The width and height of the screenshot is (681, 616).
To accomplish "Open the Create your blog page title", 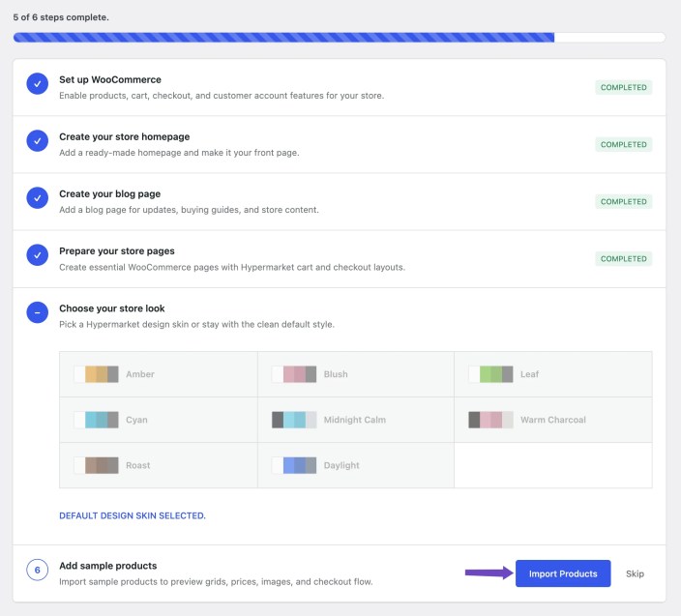I will pos(110,194).
